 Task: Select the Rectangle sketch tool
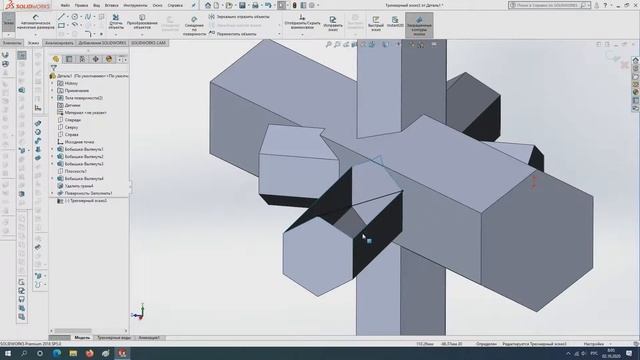pyautogui.click(x=61, y=25)
